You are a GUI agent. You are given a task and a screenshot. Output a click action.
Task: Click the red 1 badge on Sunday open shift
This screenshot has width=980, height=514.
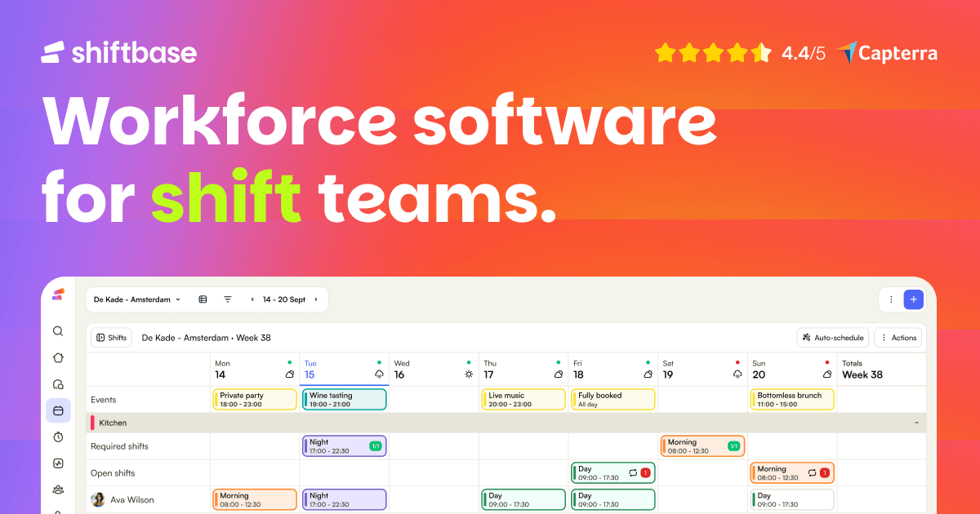825,472
